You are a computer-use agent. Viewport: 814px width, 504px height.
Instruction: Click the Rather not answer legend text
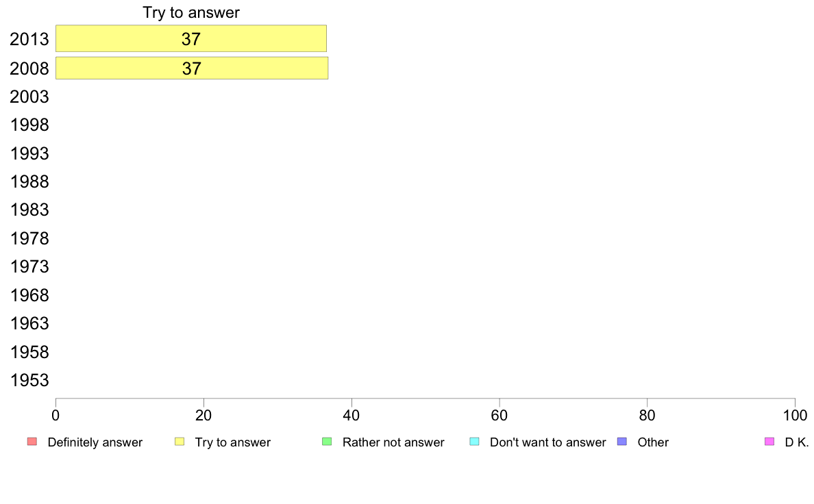[393, 442]
